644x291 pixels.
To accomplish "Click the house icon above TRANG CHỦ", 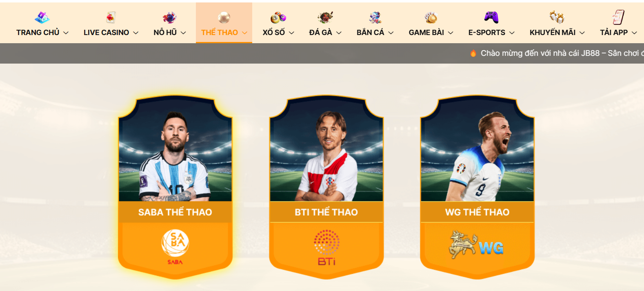I will click(x=42, y=18).
